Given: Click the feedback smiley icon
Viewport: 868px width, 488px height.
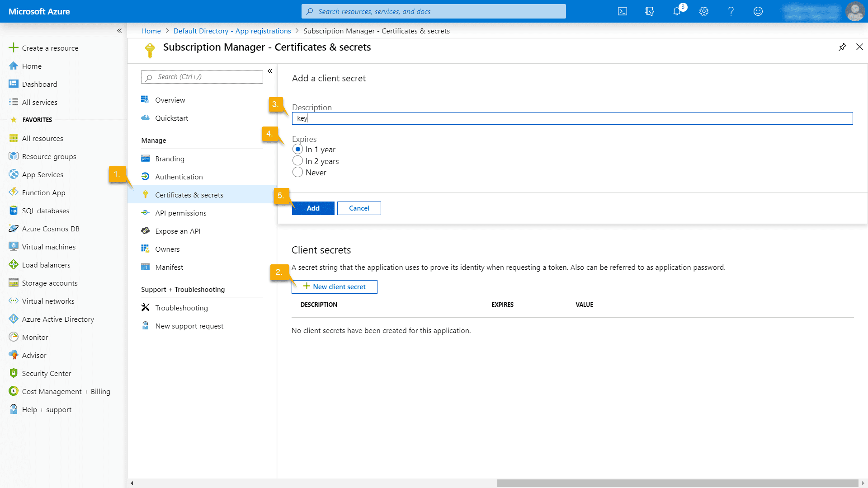Looking at the screenshot, I should point(758,11).
